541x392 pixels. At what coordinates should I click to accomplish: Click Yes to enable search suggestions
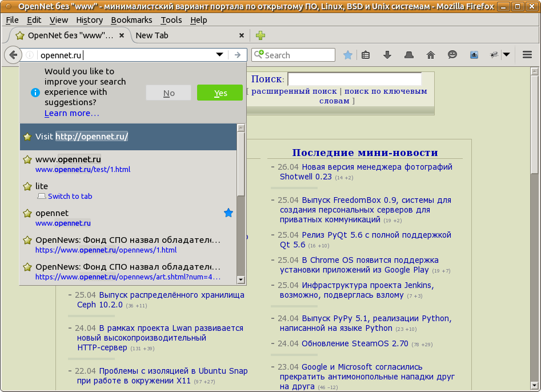pyautogui.click(x=220, y=93)
